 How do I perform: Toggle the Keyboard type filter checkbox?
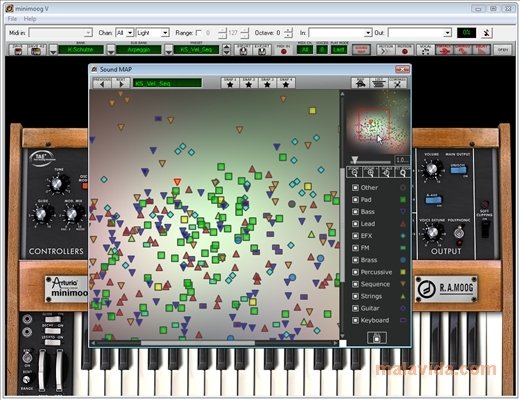click(x=355, y=320)
